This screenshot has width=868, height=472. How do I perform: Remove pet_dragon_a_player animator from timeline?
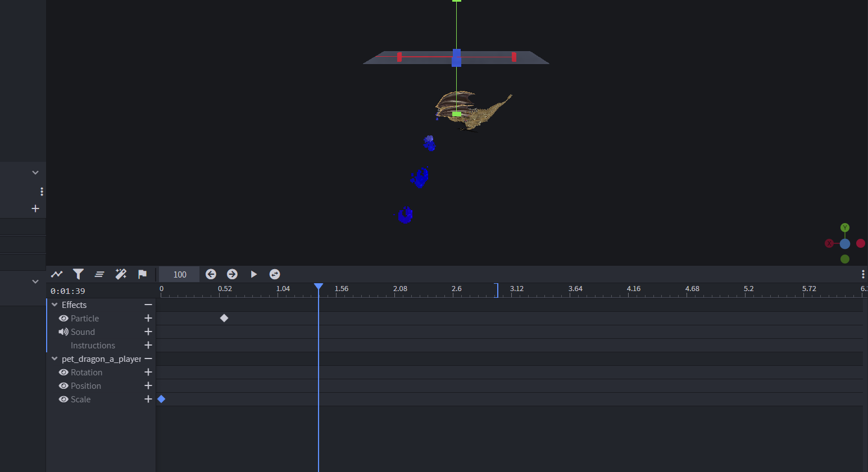pos(148,358)
